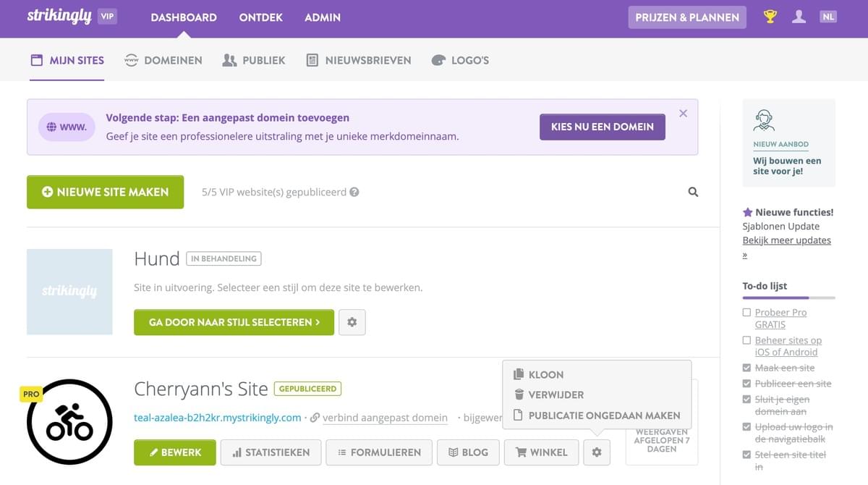Open the Dashboard menu item
Image resolution: width=868 pixels, height=485 pixels.
tap(184, 17)
